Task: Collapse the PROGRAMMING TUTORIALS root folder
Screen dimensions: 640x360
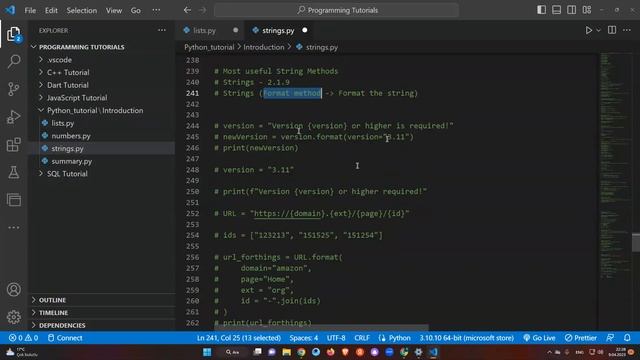Action: click(101, 47)
